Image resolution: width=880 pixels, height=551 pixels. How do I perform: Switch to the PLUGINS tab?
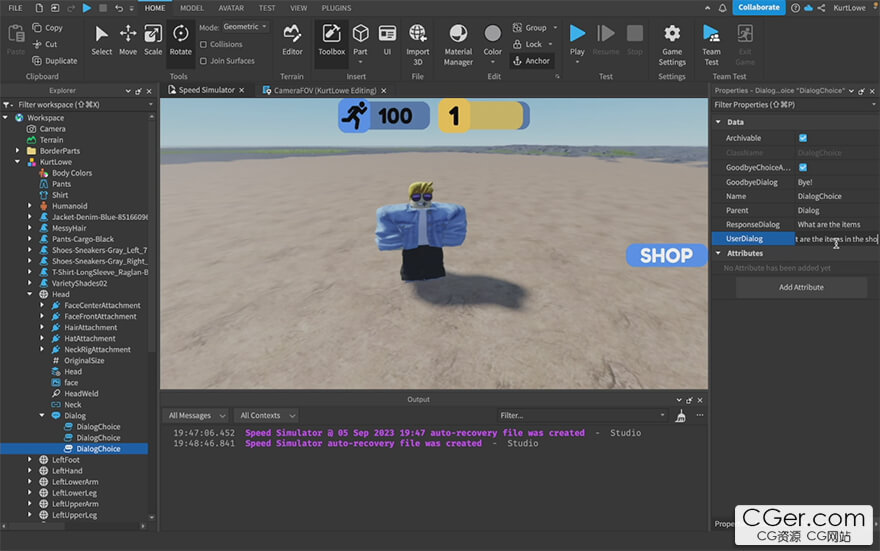pyautogui.click(x=336, y=8)
